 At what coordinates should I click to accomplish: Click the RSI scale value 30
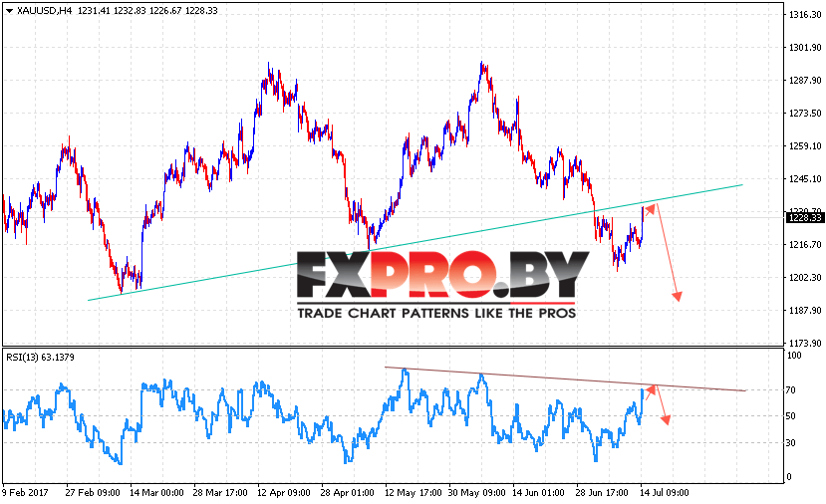tap(791, 443)
